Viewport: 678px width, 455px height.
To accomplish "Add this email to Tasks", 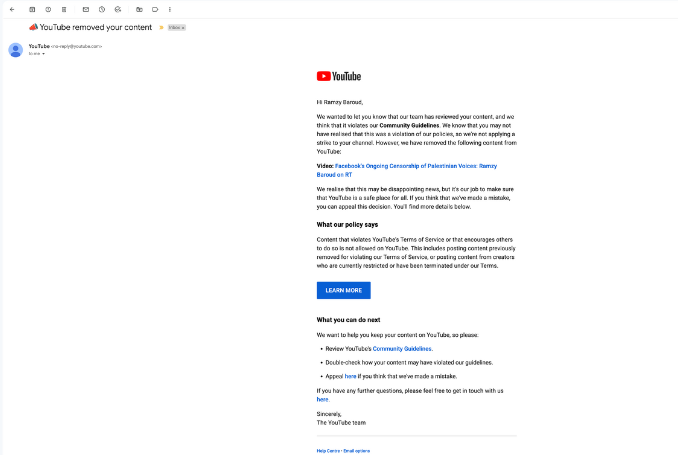I will (x=118, y=9).
